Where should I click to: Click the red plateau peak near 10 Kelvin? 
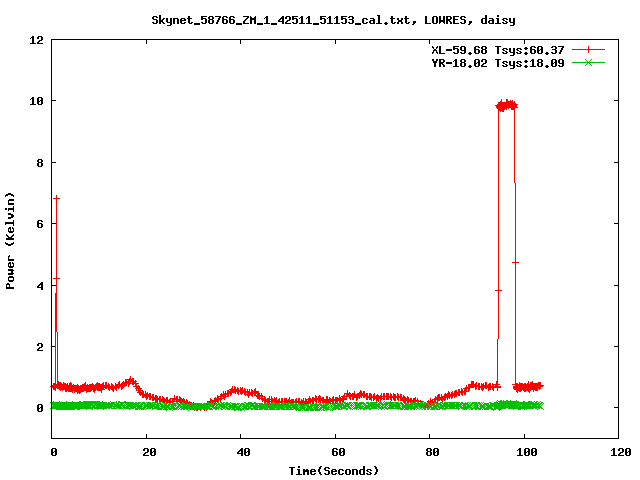507,105
